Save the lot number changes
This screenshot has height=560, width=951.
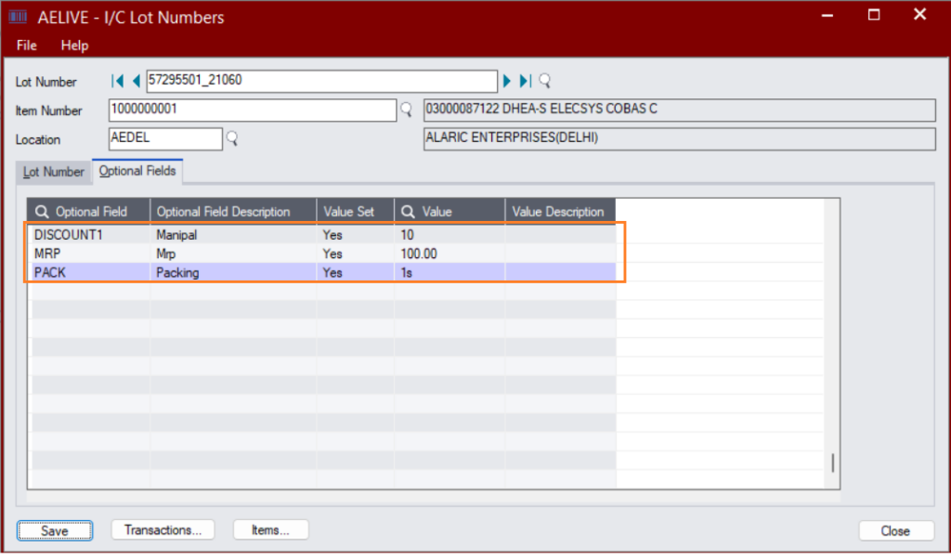point(54,529)
